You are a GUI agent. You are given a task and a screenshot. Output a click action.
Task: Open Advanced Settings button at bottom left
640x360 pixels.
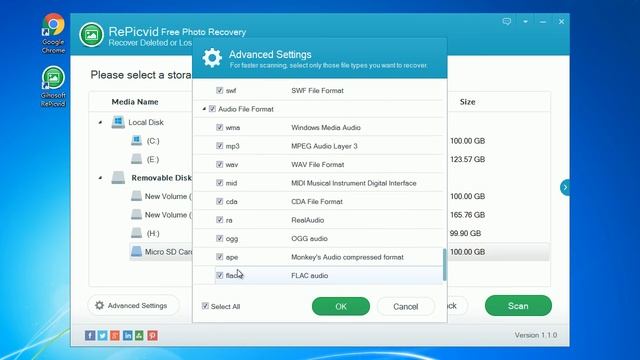click(x=133, y=305)
